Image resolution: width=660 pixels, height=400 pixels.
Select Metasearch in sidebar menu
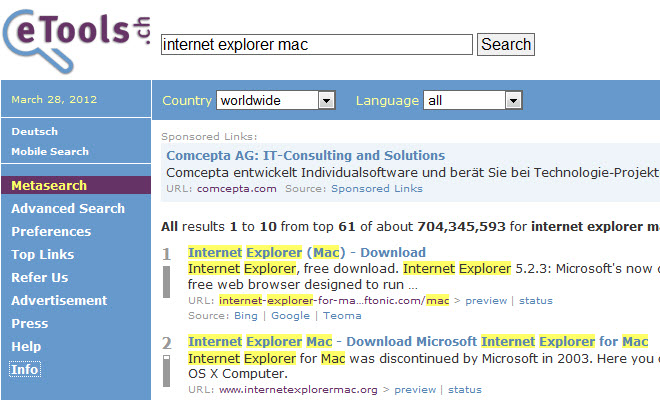[49, 185]
